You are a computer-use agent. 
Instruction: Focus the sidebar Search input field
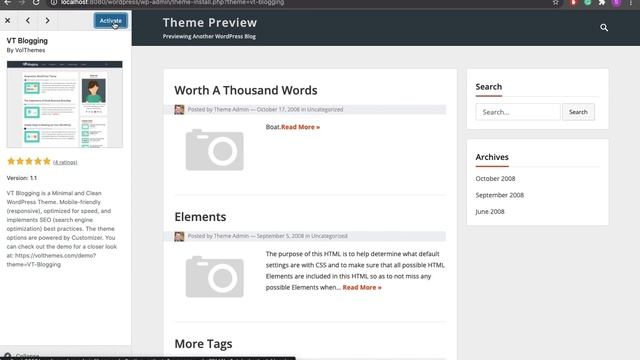[518, 112]
